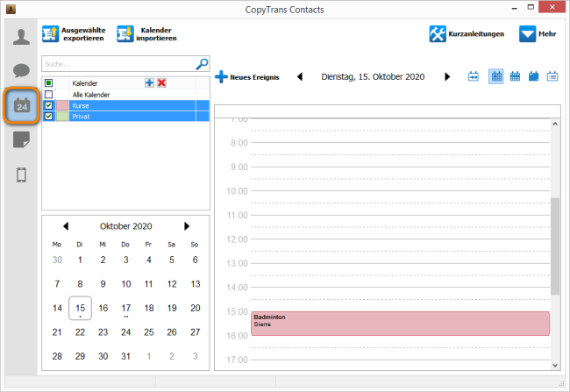Viewport: 570px width, 392px height.
Task: Click the green Privat color swatch
Action: coord(62,117)
